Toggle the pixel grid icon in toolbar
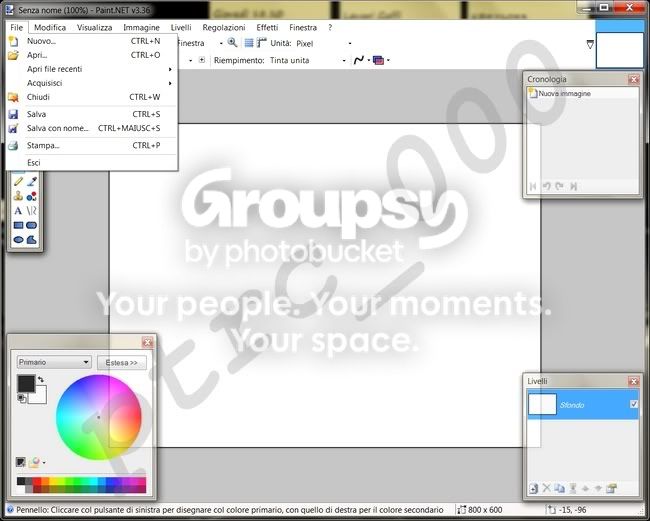This screenshot has height=521, width=650. click(x=249, y=43)
